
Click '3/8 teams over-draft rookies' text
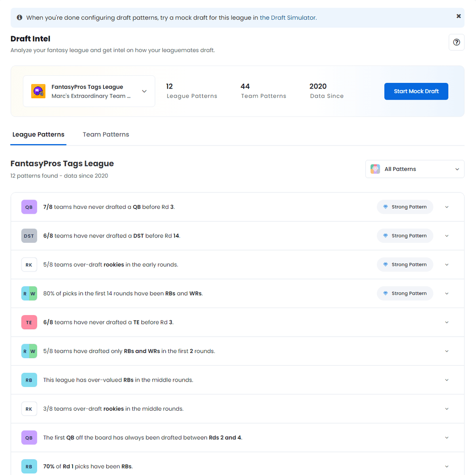point(113,409)
